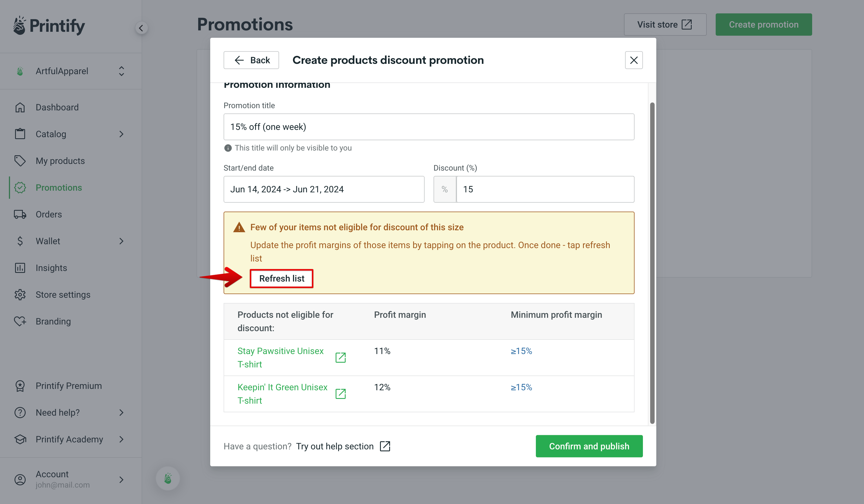The image size is (864, 504).
Task: Click inside the Promotion title field
Action: pyautogui.click(x=429, y=127)
